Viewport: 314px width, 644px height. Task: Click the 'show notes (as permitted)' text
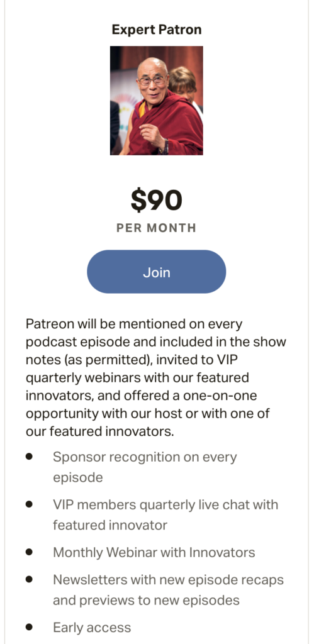coord(156,351)
